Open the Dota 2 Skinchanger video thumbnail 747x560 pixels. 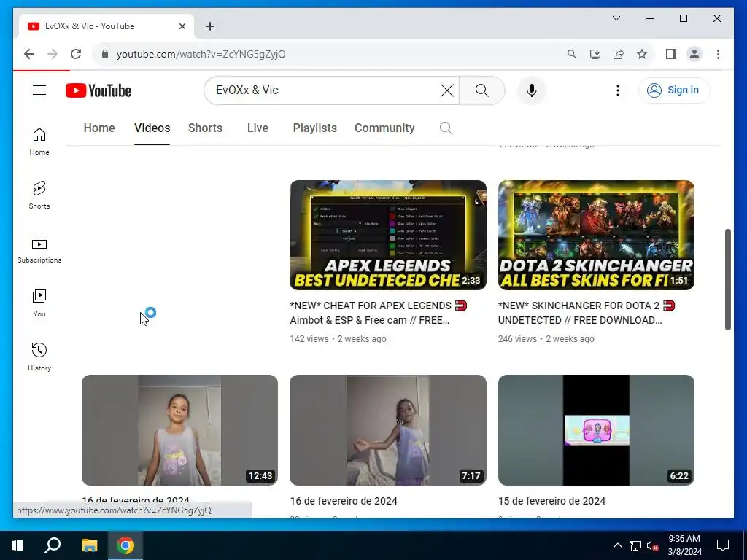596,235
